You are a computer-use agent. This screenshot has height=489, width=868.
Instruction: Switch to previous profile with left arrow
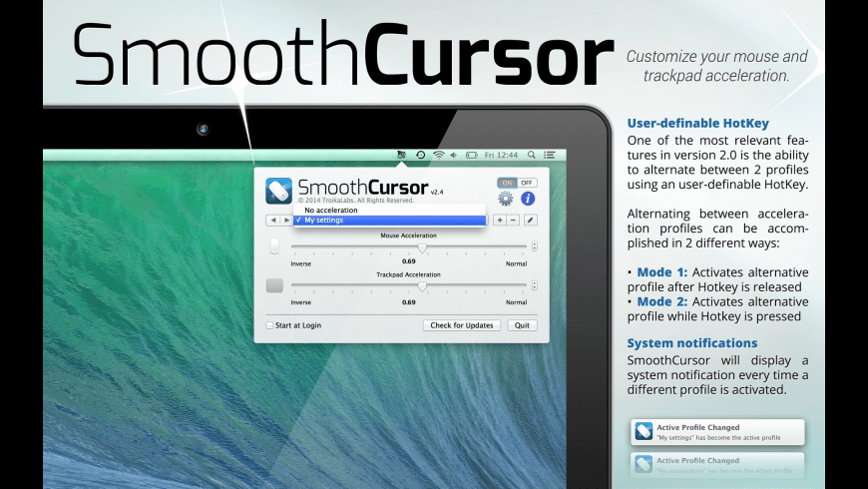click(273, 221)
